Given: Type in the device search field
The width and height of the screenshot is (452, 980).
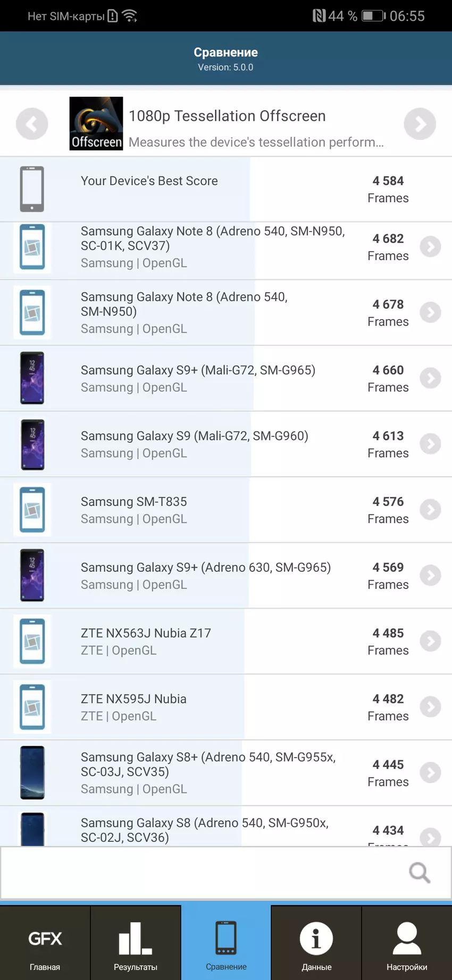Looking at the screenshot, I should [x=202, y=873].
